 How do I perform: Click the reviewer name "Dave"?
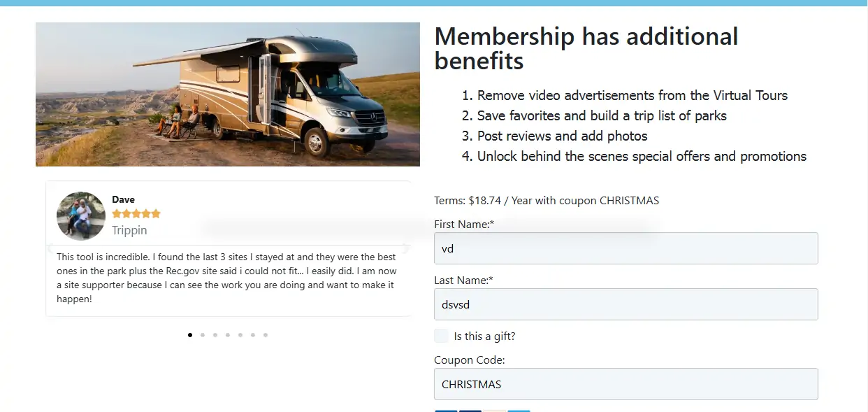click(123, 199)
